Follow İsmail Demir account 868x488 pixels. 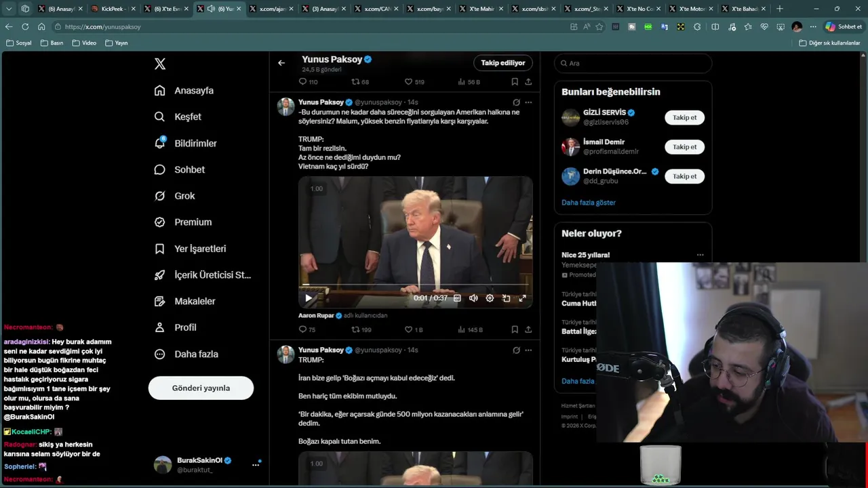point(684,146)
